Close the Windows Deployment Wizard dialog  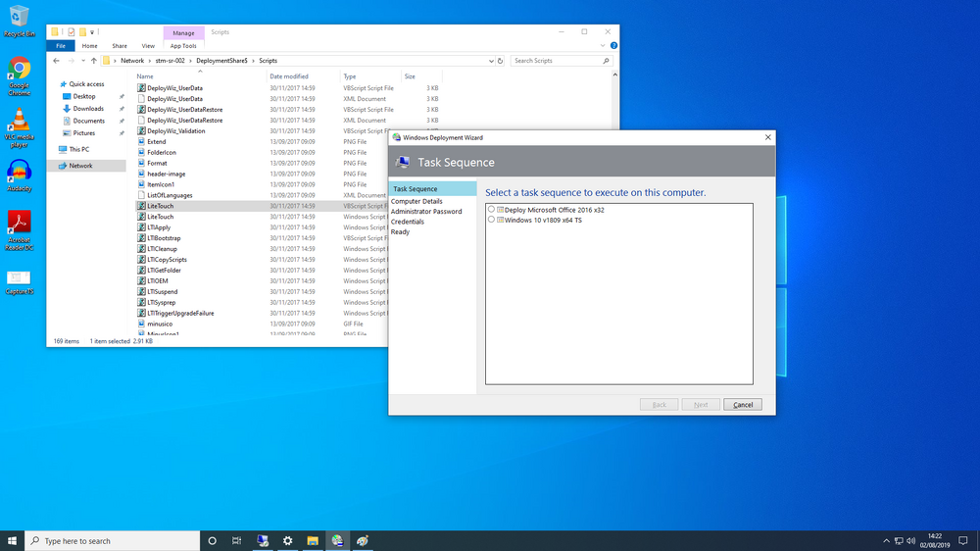768,137
